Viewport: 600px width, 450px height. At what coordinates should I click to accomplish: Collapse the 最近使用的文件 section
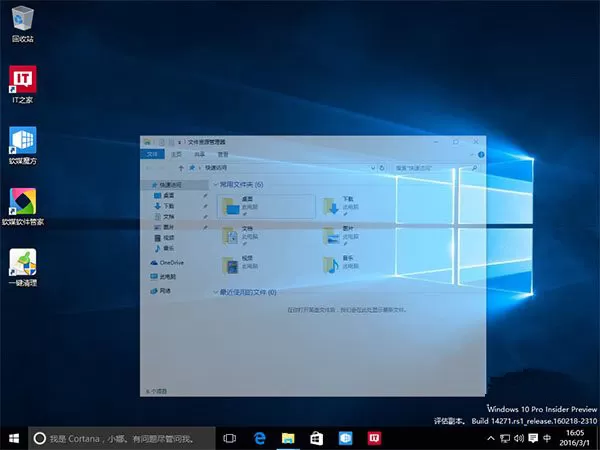215,292
